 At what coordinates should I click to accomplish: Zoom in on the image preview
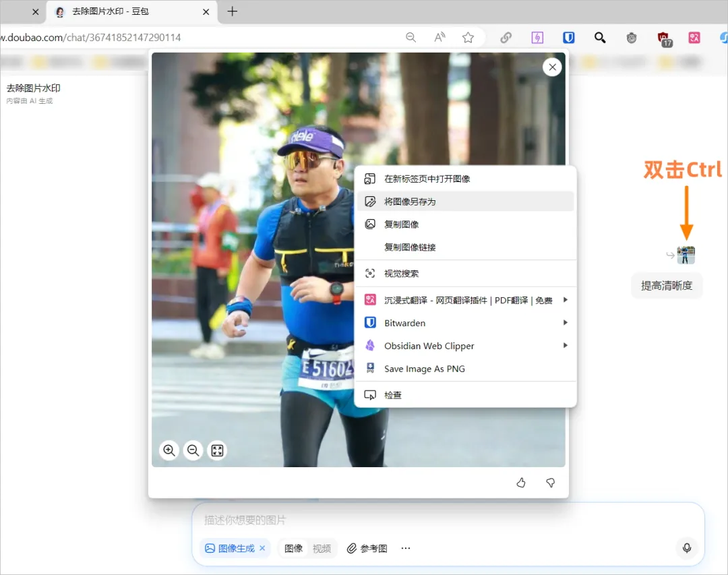169,450
